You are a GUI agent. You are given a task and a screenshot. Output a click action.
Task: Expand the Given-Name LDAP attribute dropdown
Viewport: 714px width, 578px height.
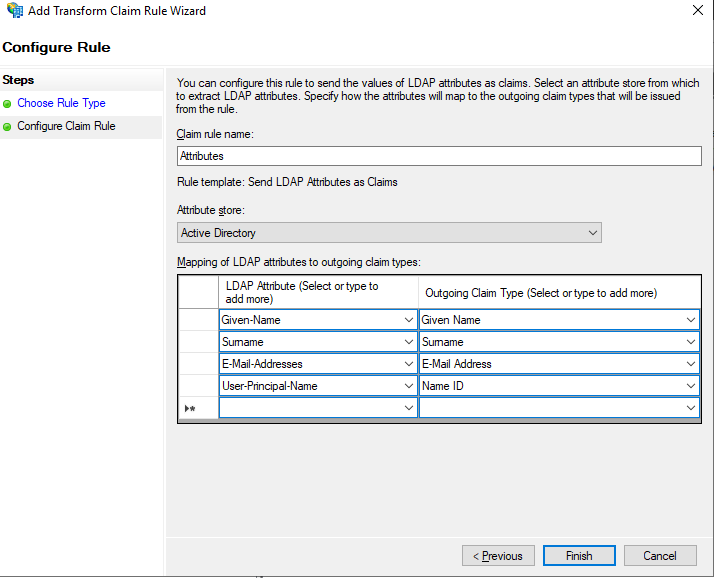pyautogui.click(x=408, y=320)
